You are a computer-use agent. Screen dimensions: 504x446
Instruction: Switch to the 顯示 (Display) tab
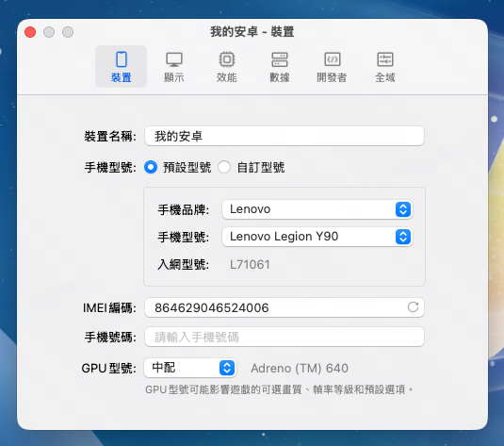(174, 67)
